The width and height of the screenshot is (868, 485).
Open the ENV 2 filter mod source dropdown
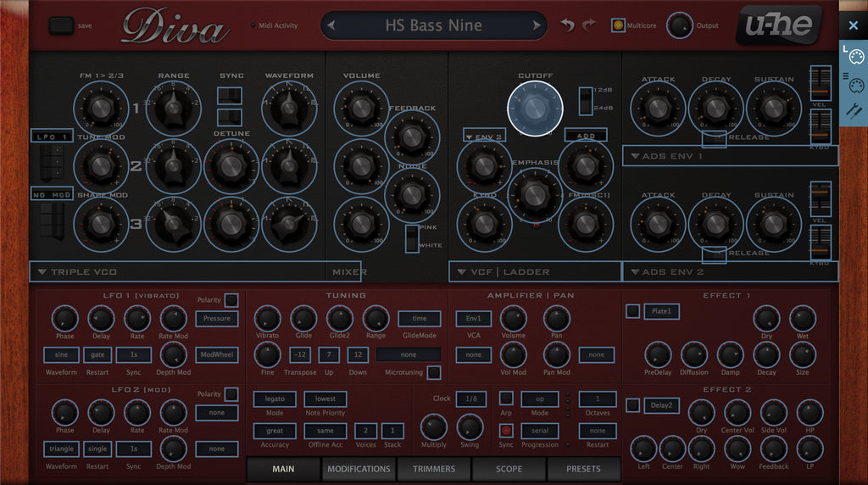coord(484,137)
